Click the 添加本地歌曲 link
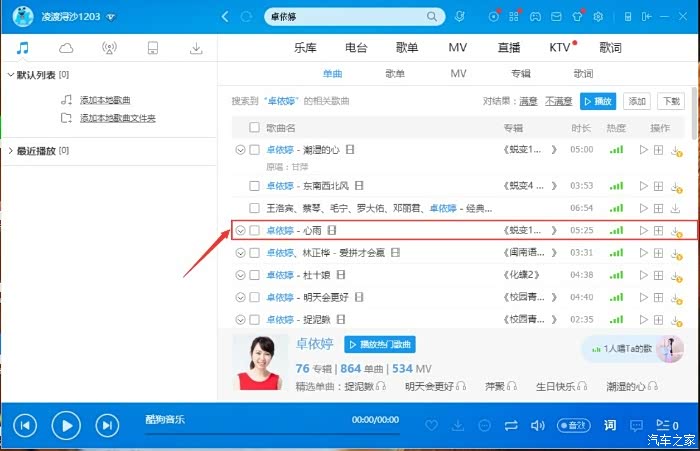The height and width of the screenshot is (451, 700). coord(105,100)
